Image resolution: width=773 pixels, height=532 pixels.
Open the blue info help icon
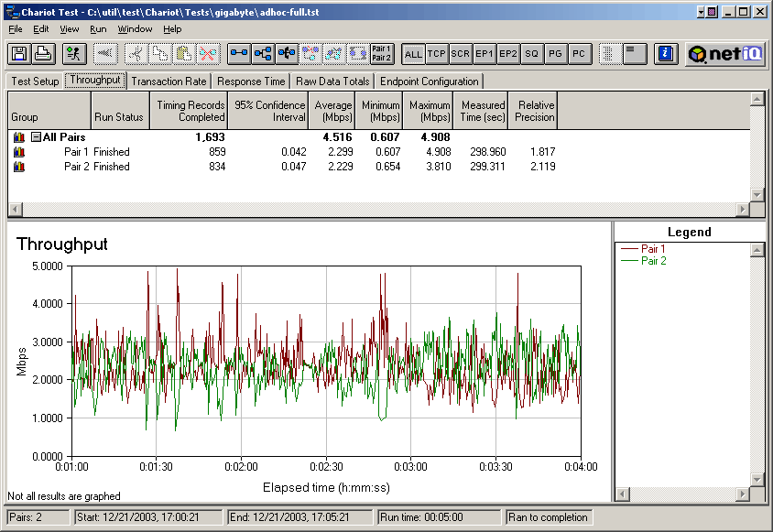pos(666,53)
